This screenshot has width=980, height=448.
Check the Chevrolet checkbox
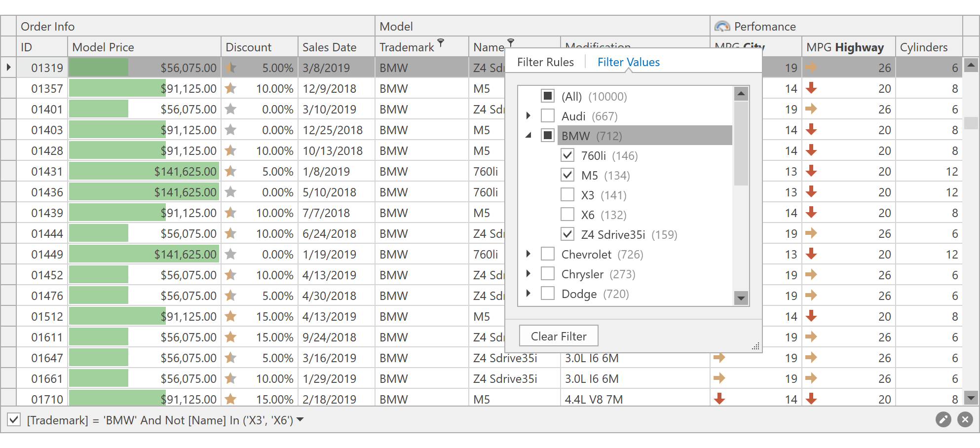pos(548,254)
